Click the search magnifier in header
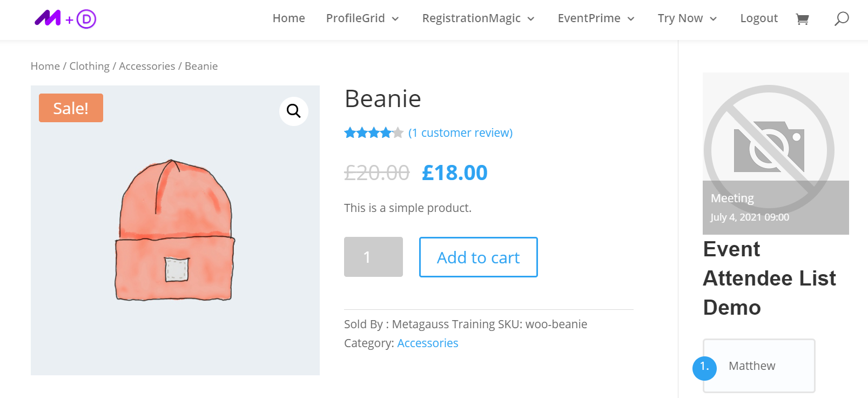The width and height of the screenshot is (868, 398). coord(842,19)
